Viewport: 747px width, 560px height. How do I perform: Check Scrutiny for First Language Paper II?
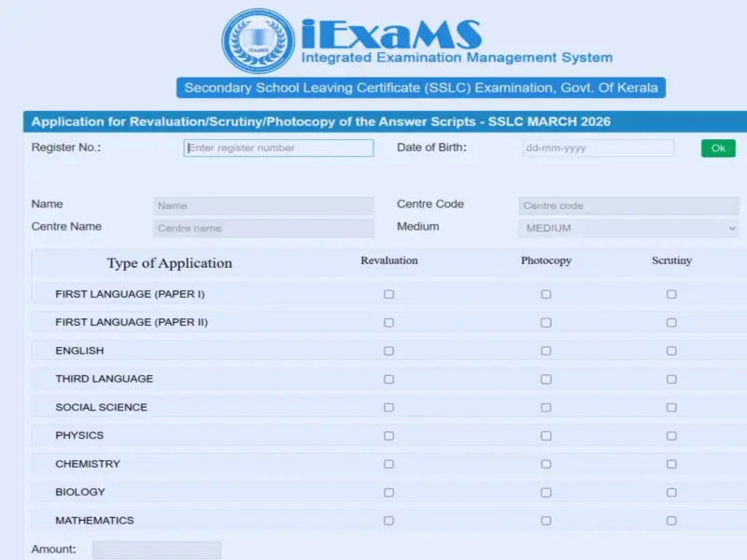(671, 323)
